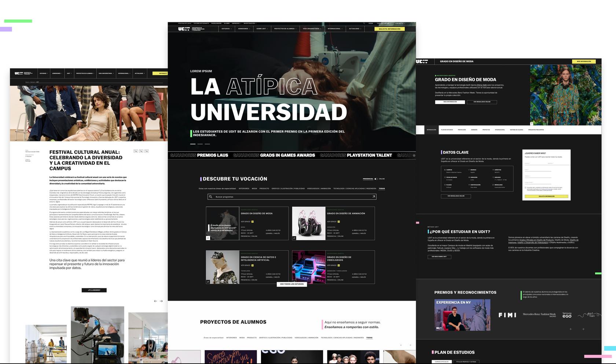Click into the Buscar programas search field
This screenshot has width=616, height=364.
tap(290, 197)
